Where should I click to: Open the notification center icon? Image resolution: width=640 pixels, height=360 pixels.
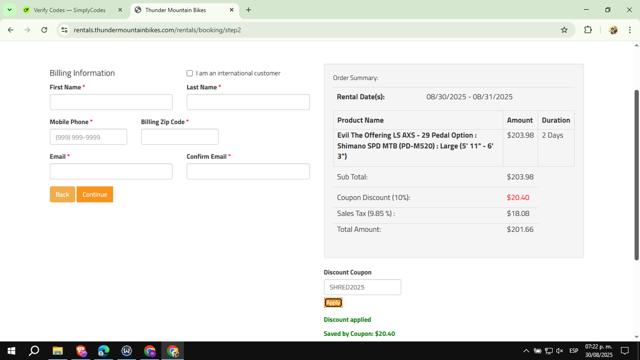pyautogui.click(x=625, y=351)
